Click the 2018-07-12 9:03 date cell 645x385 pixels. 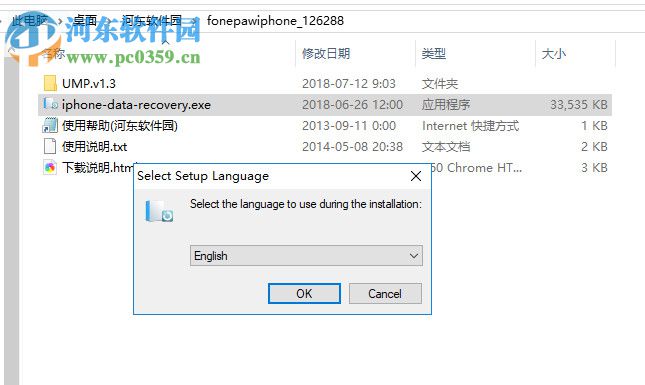[x=349, y=83]
